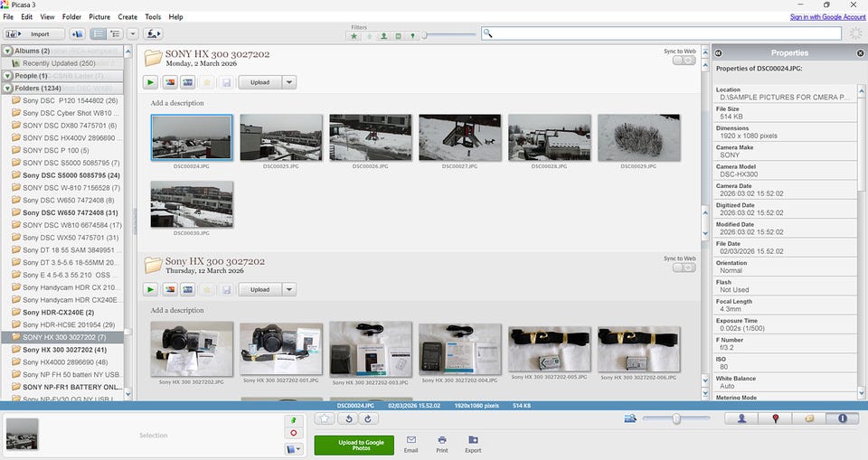Rotate photo clockwise
Image resolution: width=868 pixels, height=460 pixels.
(368, 419)
